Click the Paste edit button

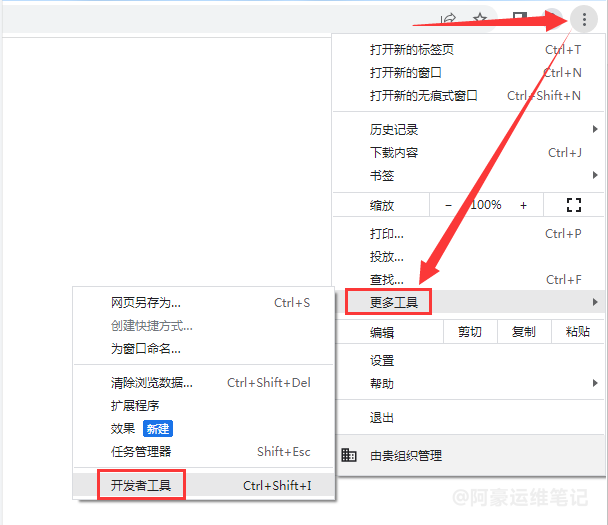point(578,332)
